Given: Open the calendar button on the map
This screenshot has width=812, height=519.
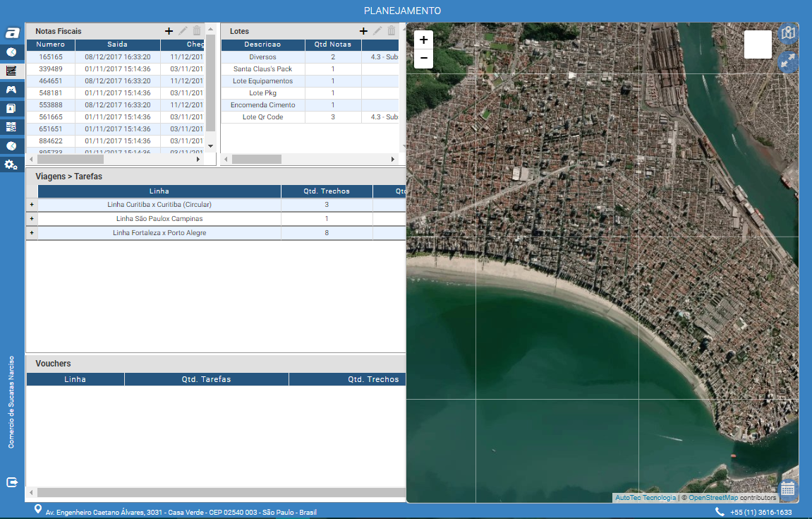Looking at the screenshot, I should click(x=787, y=489).
